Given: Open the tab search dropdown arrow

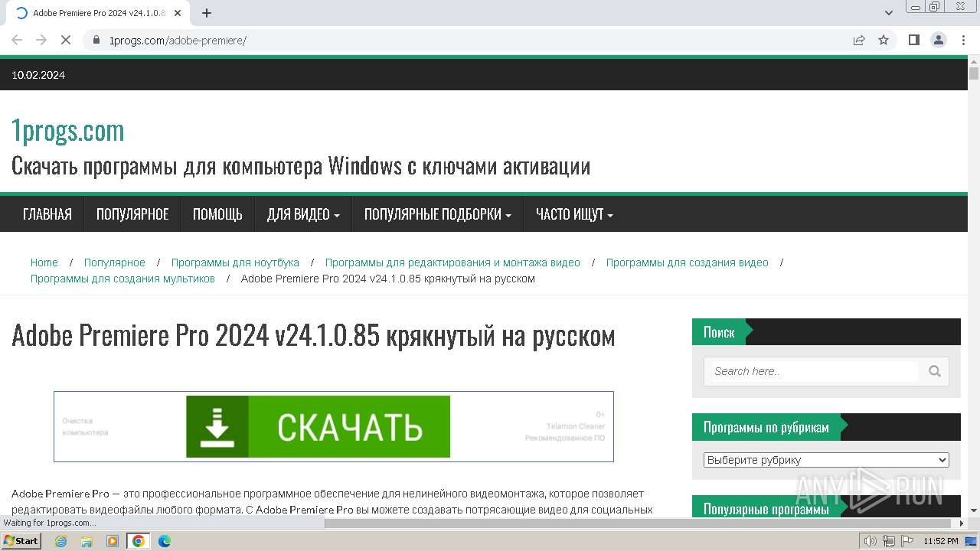Looking at the screenshot, I should pos(889,13).
